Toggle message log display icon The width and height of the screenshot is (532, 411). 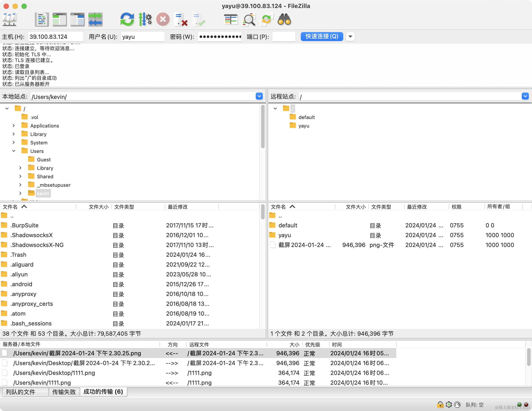(42, 19)
